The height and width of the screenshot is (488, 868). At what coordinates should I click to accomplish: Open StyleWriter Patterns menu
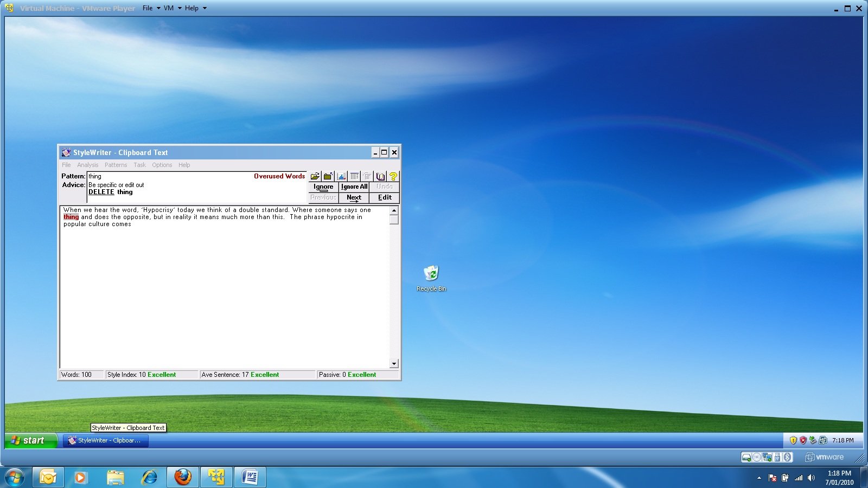(116, 165)
